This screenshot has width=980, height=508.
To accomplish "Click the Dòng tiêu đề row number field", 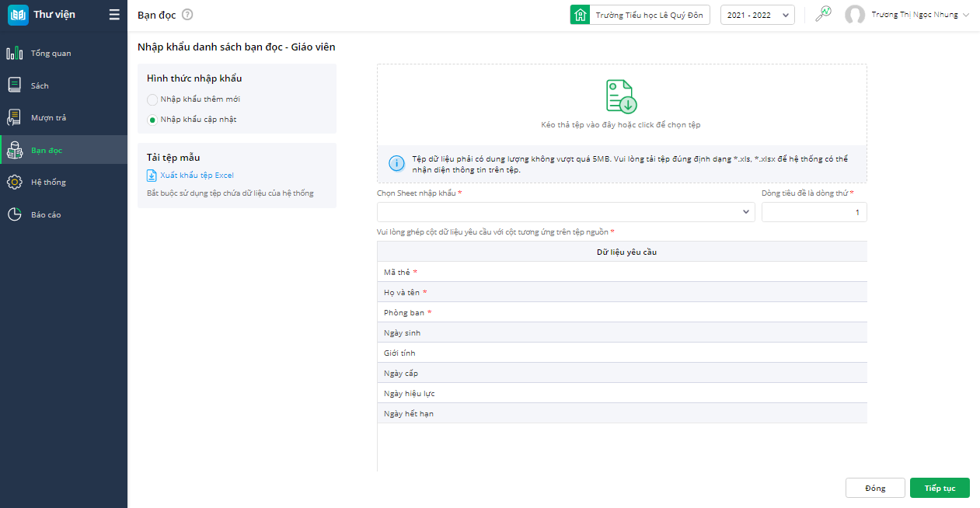I will [x=814, y=212].
